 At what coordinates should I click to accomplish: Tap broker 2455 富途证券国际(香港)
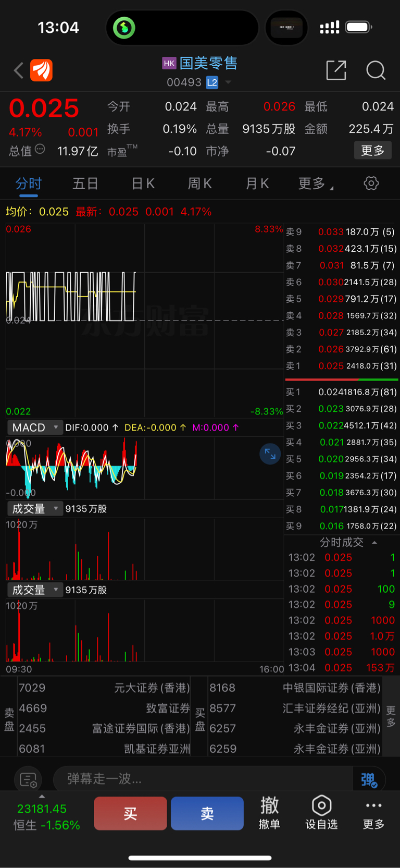coord(104,729)
